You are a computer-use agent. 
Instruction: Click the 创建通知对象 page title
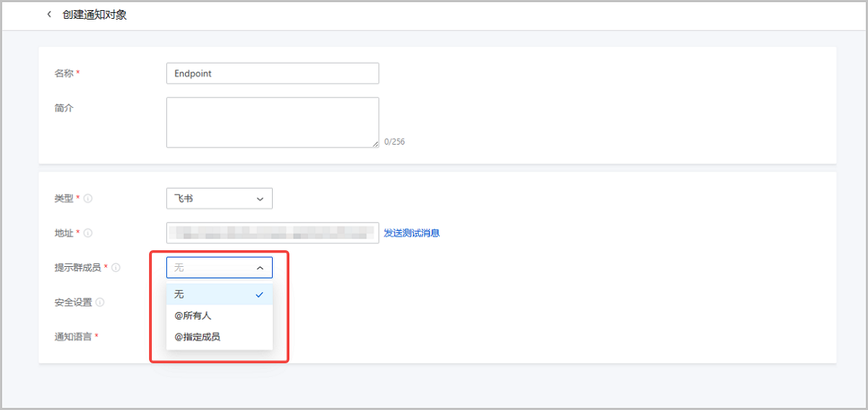point(95,14)
